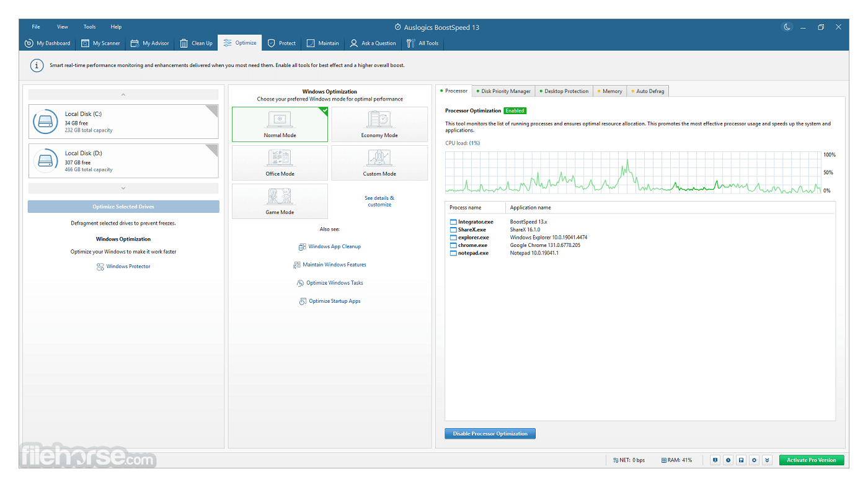The image size is (868, 487).
Task: Click Disable Processor Optimization
Action: point(490,434)
